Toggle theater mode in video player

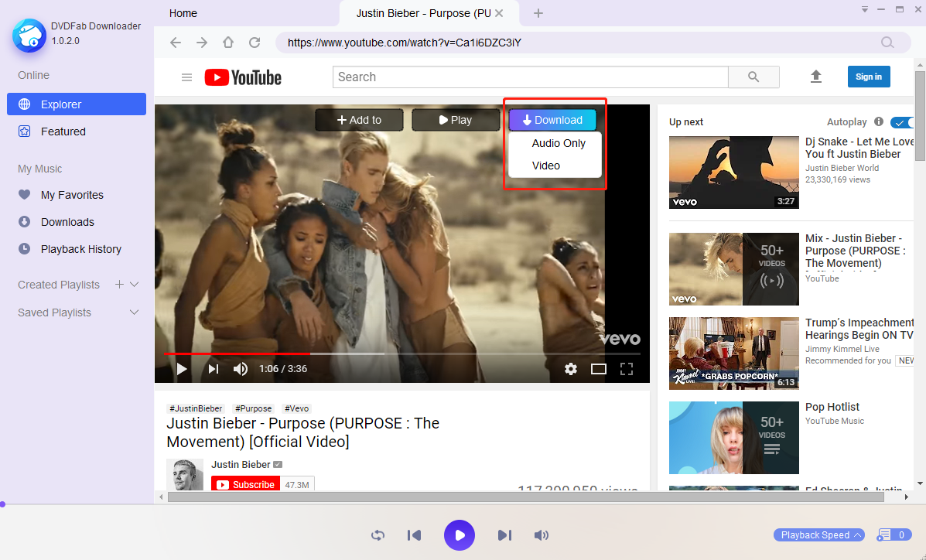[x=599, y=369]
